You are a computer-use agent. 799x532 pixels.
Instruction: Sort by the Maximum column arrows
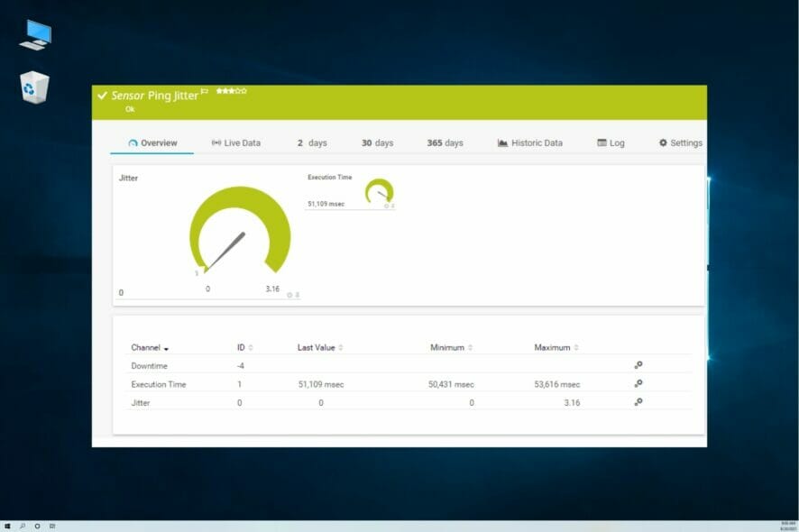pos(575,347)
